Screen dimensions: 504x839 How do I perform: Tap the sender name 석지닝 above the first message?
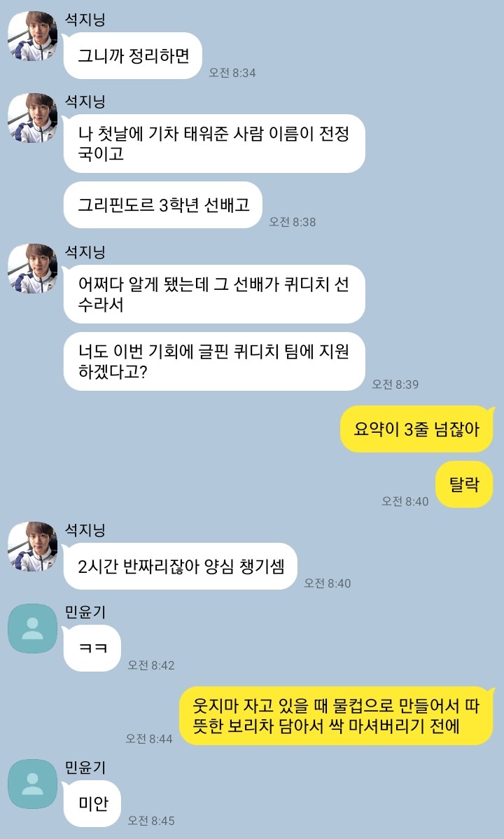[85, 20]
